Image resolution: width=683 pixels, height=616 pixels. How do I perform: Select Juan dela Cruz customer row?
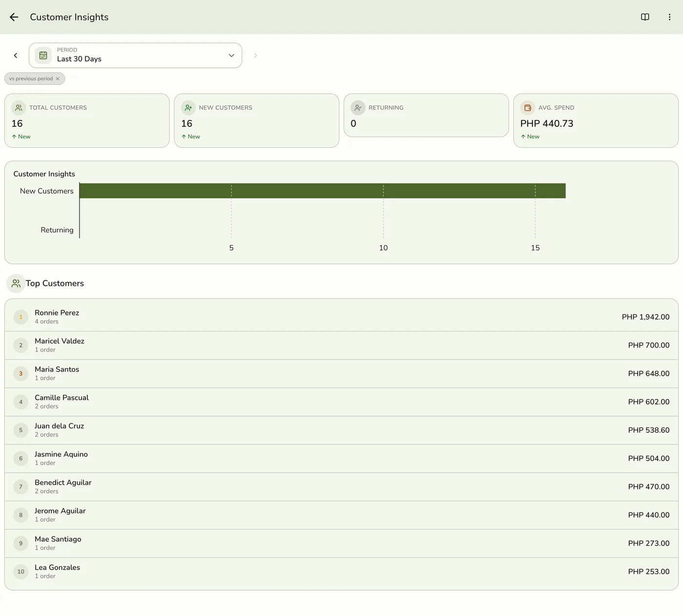coord(341,431)
